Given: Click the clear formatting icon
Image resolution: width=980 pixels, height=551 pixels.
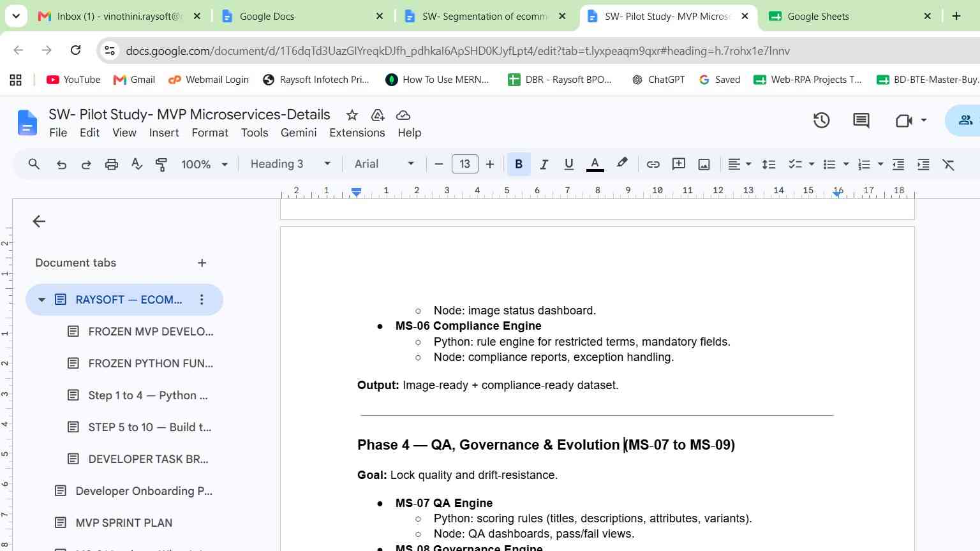Looking at the screenshot, I should coord(949,165).
